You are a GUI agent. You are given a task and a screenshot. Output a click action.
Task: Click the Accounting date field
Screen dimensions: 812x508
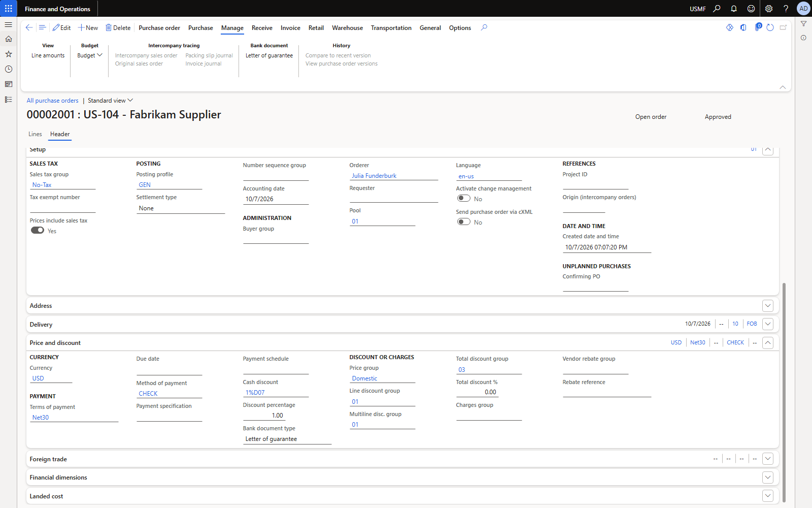276,199
